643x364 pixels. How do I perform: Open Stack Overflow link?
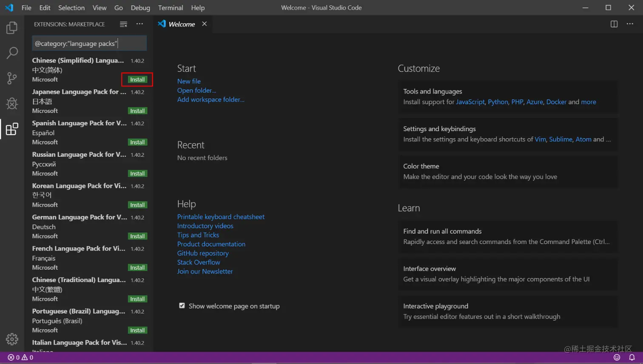pyautogui.click(x=199, y=262)
